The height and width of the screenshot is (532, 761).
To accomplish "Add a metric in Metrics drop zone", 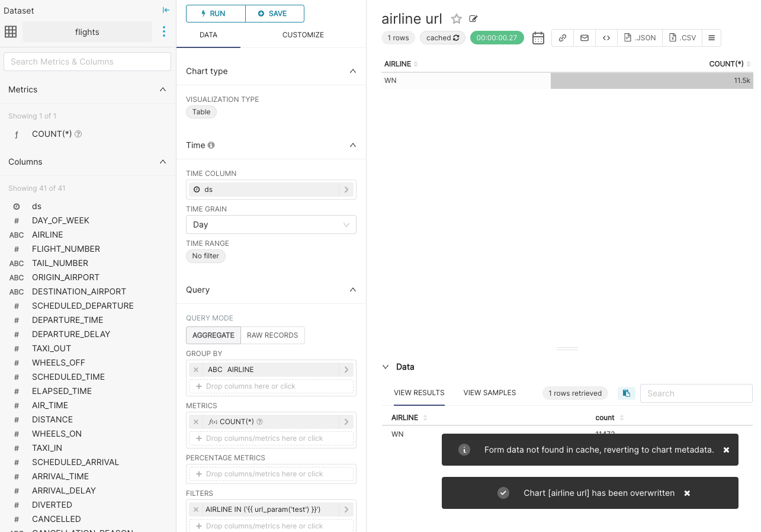I will pos(271,438).
